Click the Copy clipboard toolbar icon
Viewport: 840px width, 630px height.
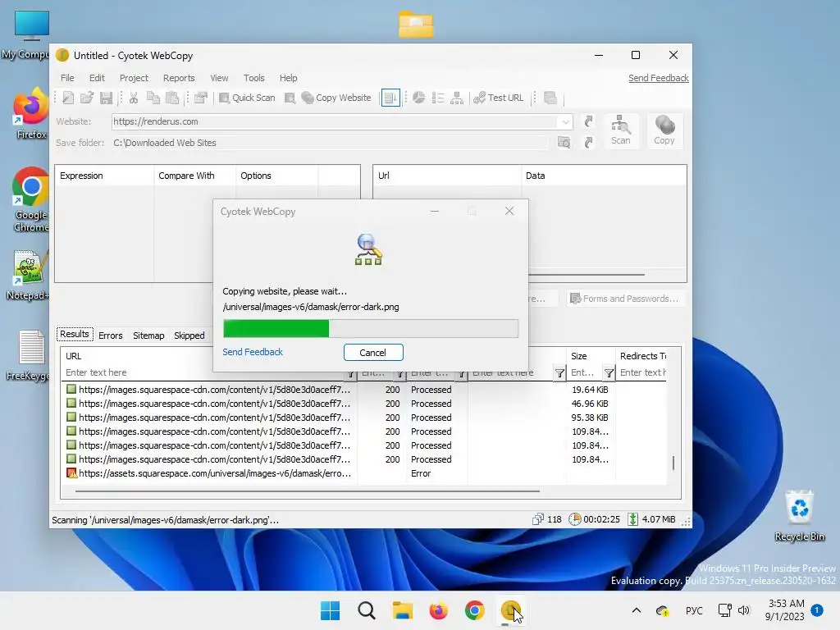click(x=153, y=98)
